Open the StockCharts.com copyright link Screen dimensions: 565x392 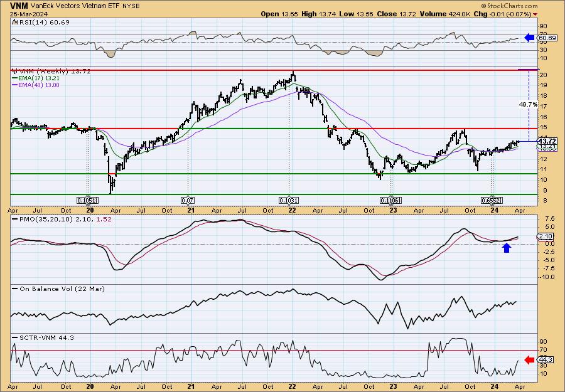point(508,6)
